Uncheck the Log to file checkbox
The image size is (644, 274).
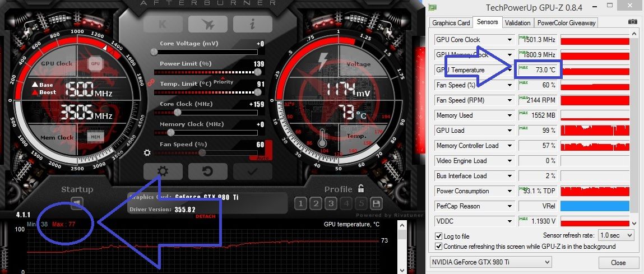438,236
